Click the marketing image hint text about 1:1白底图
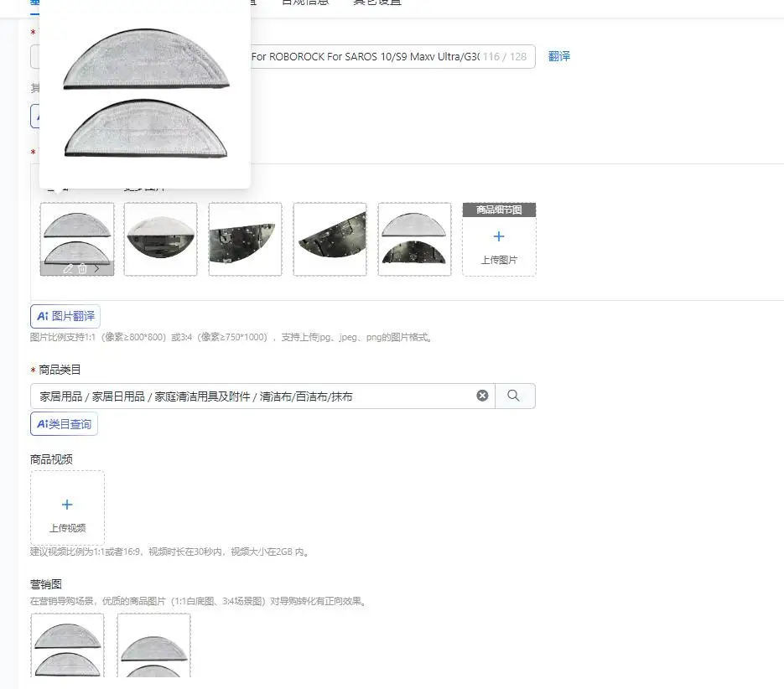This screenshot has height=689, width=784. tap(199, 601)
